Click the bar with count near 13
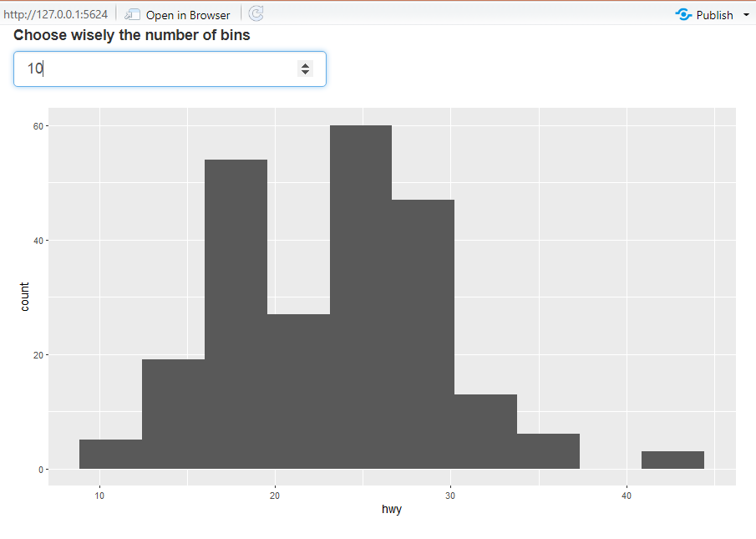 [485, 431]
